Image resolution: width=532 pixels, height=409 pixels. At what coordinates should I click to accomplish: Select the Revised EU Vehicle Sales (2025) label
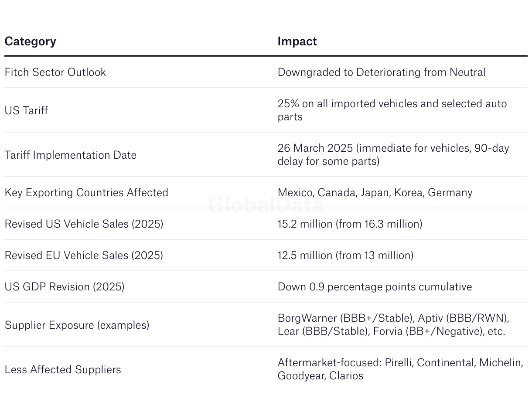click(84, 255)
